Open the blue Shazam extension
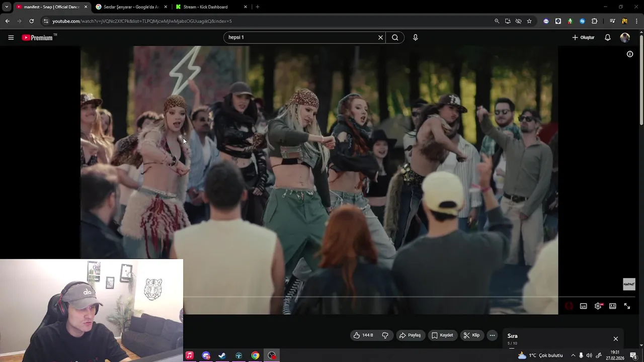This screenshot has height=362, width=644. (582, 21)
